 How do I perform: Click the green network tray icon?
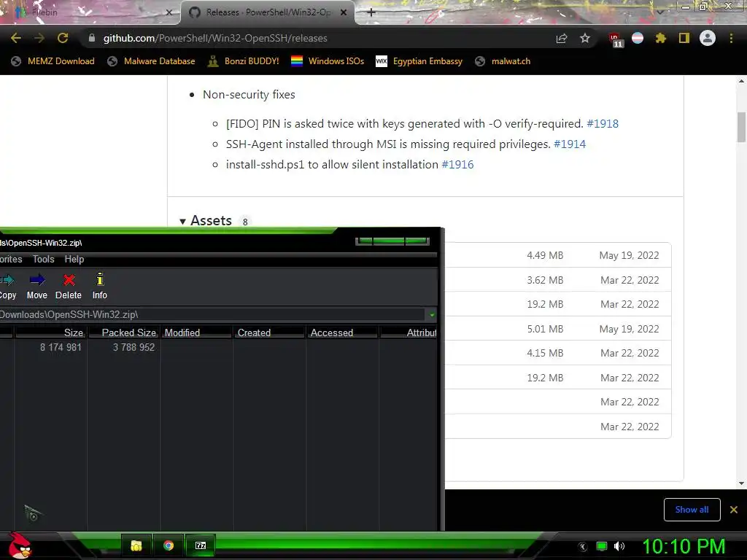(602, 546)
